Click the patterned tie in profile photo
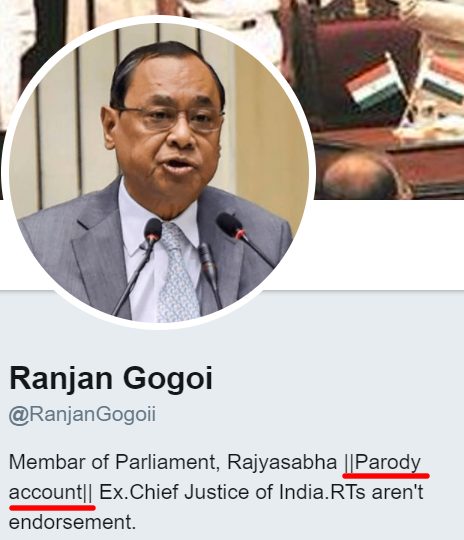 pyautogui.click(x=176, y=272)
